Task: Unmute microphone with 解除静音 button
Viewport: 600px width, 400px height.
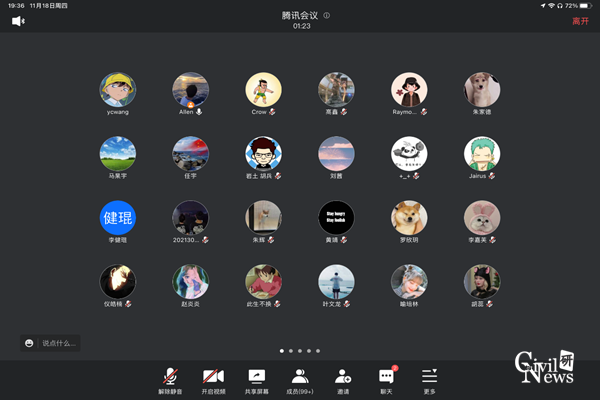Action: (x=171, y=379)
